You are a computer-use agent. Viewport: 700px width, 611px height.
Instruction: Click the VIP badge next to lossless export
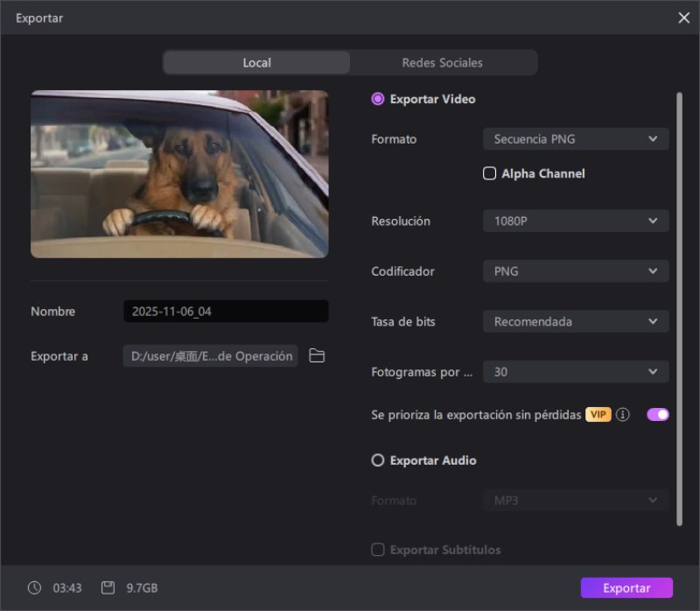(597, 414)
